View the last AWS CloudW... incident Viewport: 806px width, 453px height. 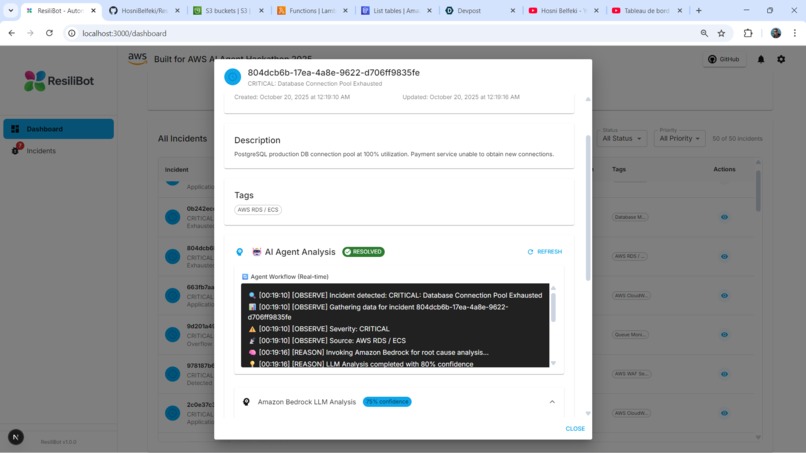pyautogui.click(x=724, y=413)
